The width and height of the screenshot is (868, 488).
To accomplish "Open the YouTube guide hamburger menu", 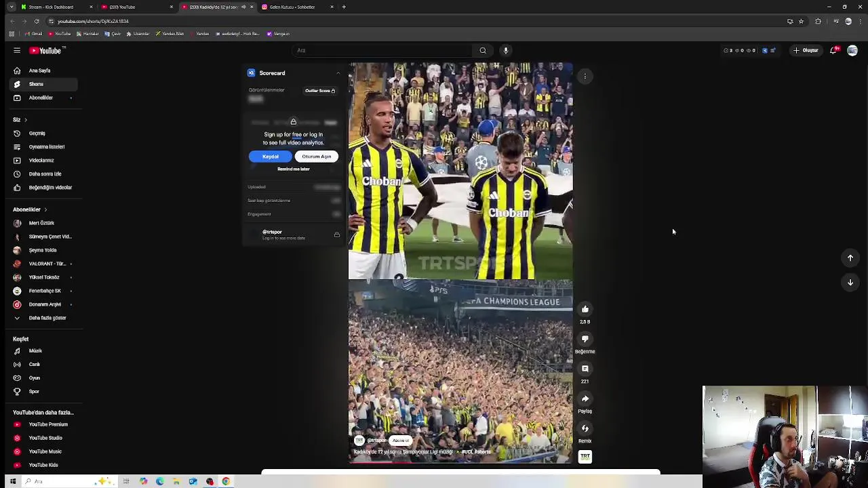I will tap(17, 50).
